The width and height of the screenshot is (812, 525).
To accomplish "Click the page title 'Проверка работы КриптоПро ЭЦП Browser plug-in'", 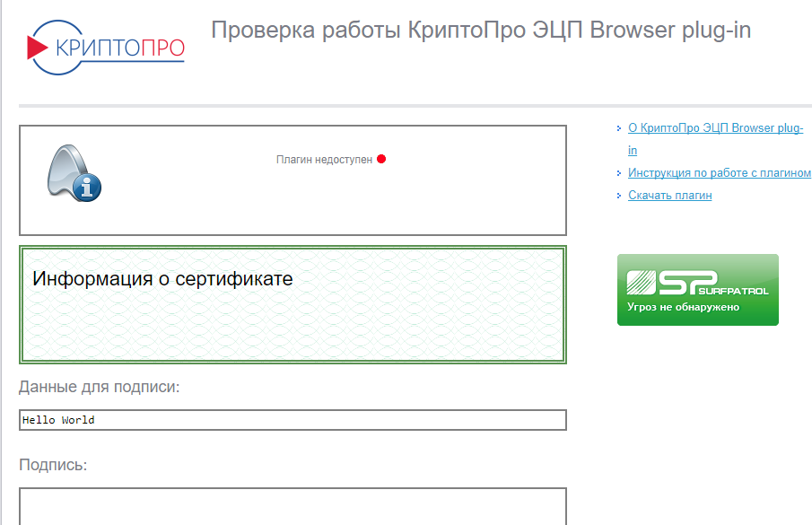I will [x=481, y=30].
